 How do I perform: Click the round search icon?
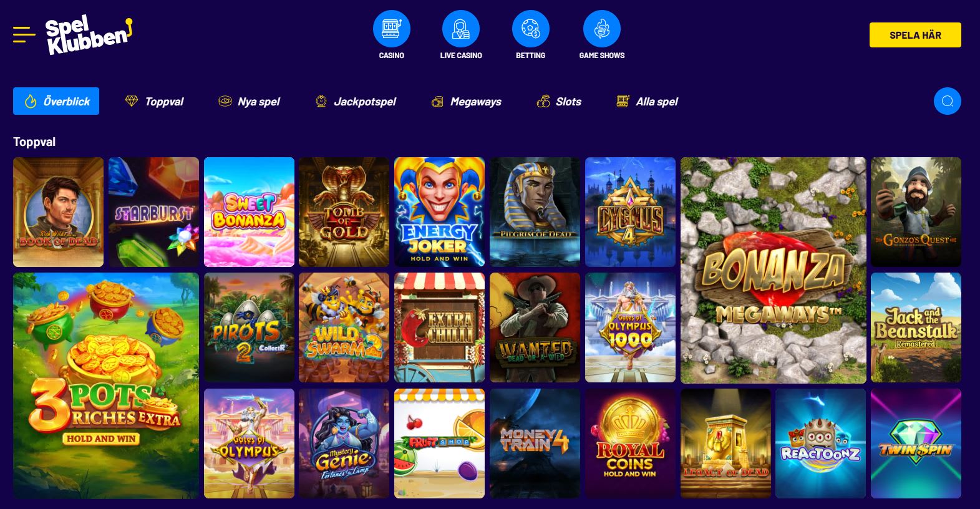pyautogui.click(x=947, y=101)
